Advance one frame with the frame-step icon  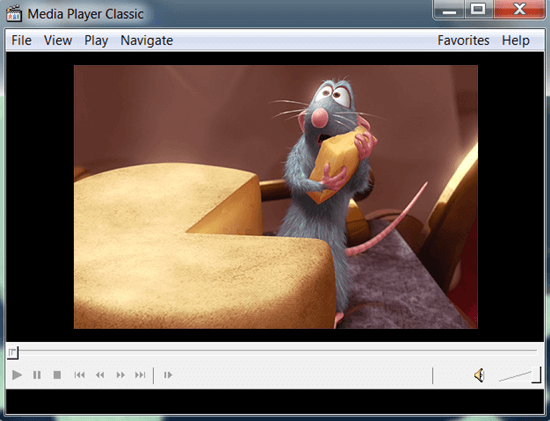tap(168, 375)
